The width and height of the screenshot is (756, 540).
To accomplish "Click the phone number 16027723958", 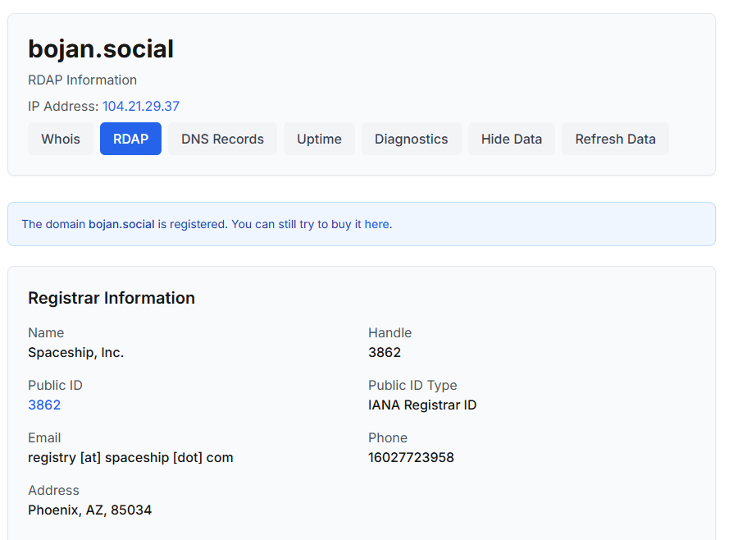I will point(411,457).
